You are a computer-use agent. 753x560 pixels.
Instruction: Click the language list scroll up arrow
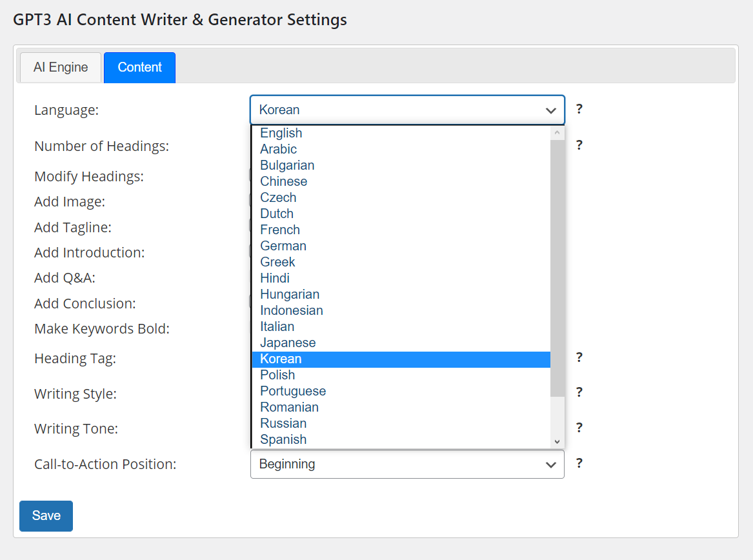pos(557,132)
